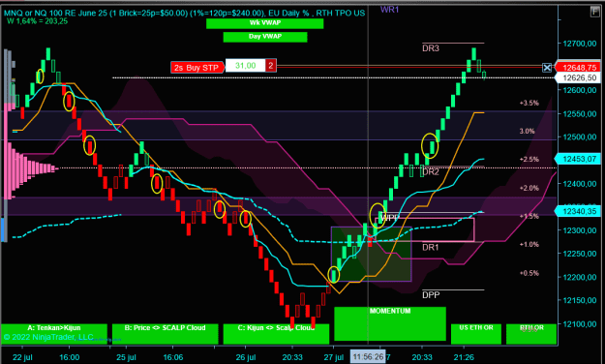Image resolution: width=605 pixels, height=364 pixels.
Task: Click the 12700,00 price axis label
Action: pos(580,44)
